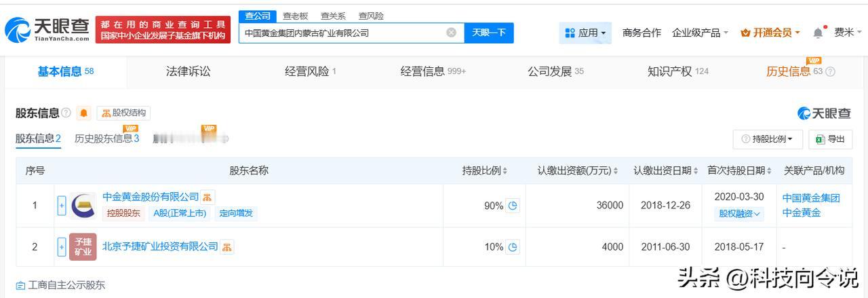Select the 查老板 search tab

[295, 16]
